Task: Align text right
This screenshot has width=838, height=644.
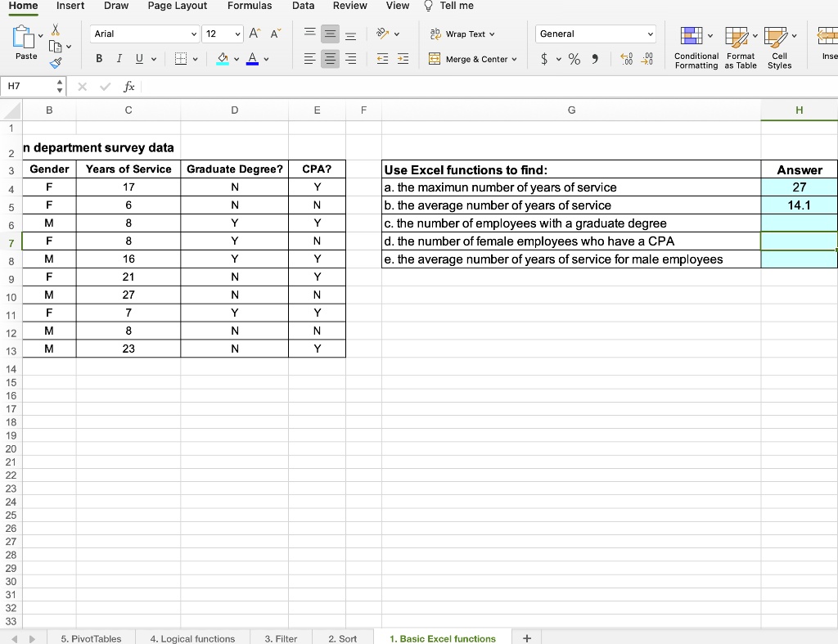Action: [350, 59]
